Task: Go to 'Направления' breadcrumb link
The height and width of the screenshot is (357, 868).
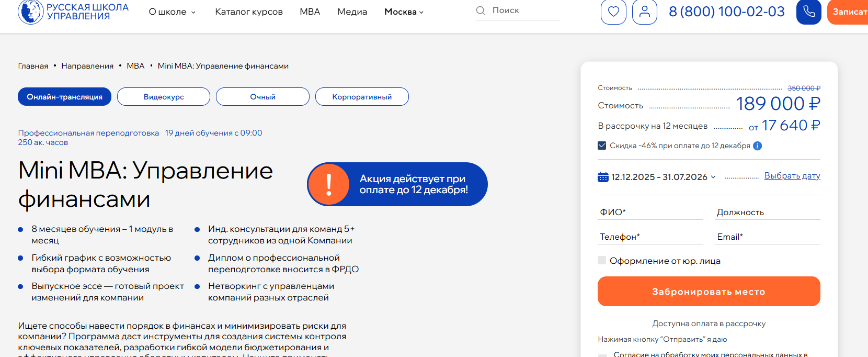Action: pos(87,66)
